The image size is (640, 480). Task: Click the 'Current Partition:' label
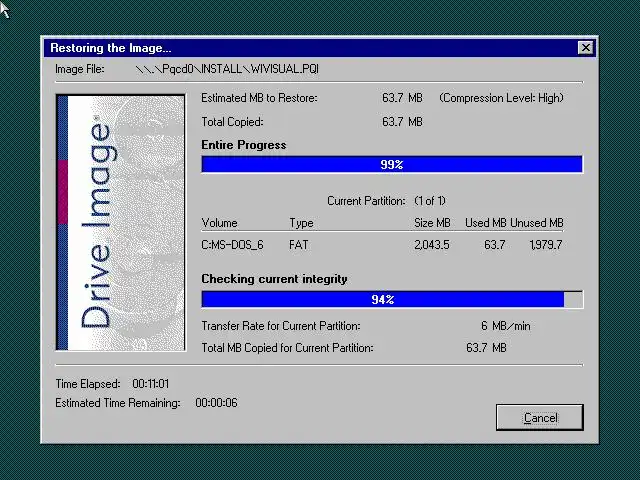366,201
